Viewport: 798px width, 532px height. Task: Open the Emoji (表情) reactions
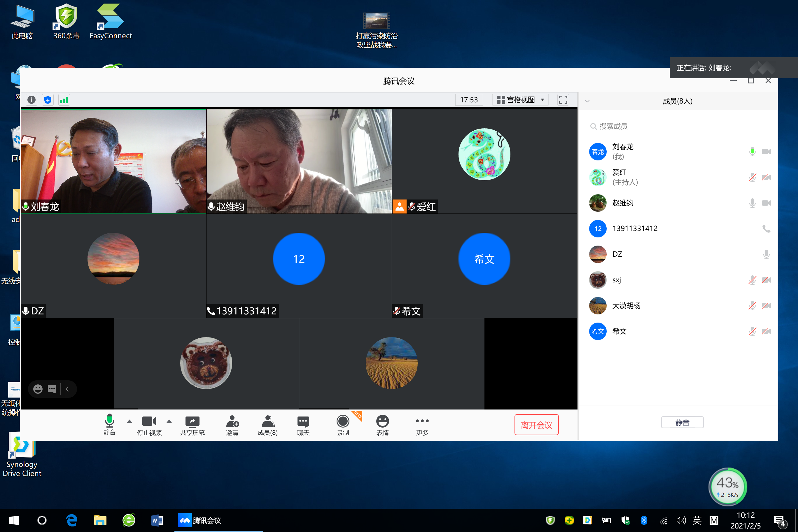(x=382, y=425)
